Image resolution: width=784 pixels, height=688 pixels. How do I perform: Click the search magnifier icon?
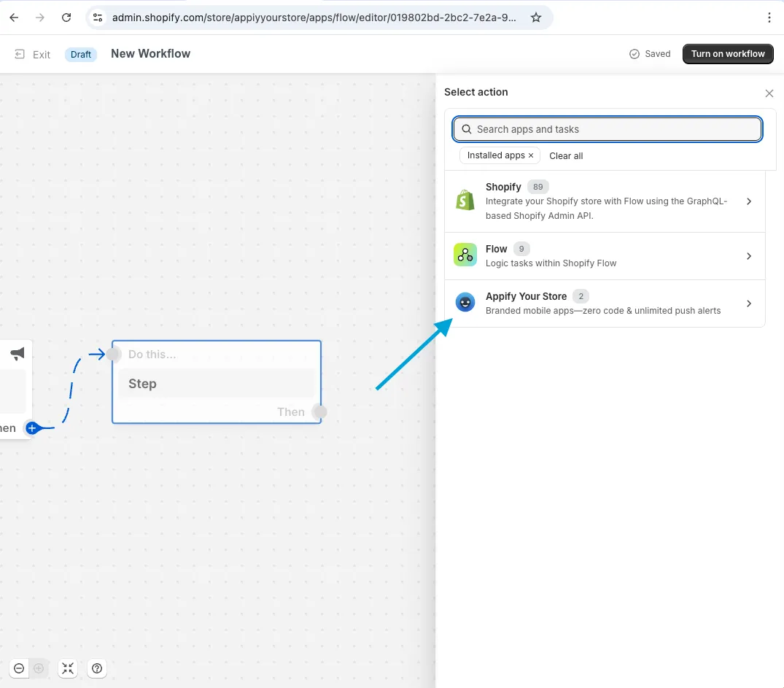click(x=466, y=129)
